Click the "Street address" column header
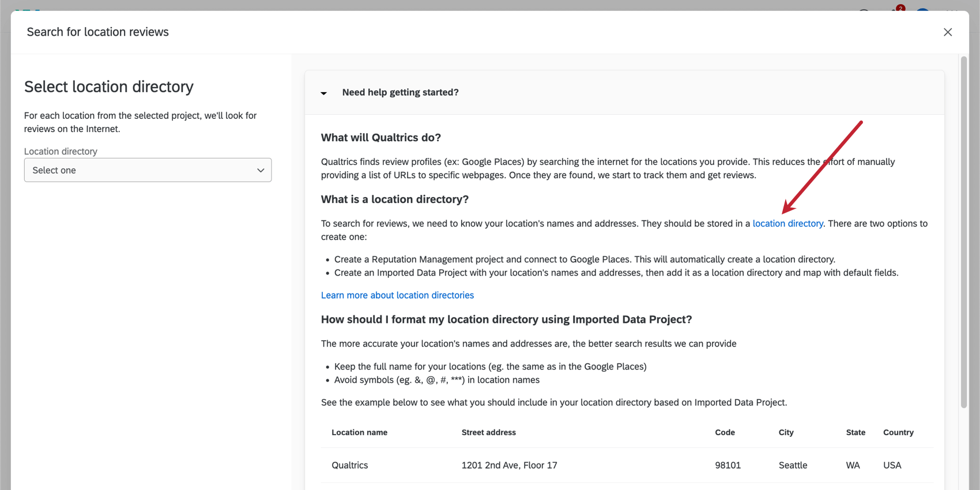 488,432
